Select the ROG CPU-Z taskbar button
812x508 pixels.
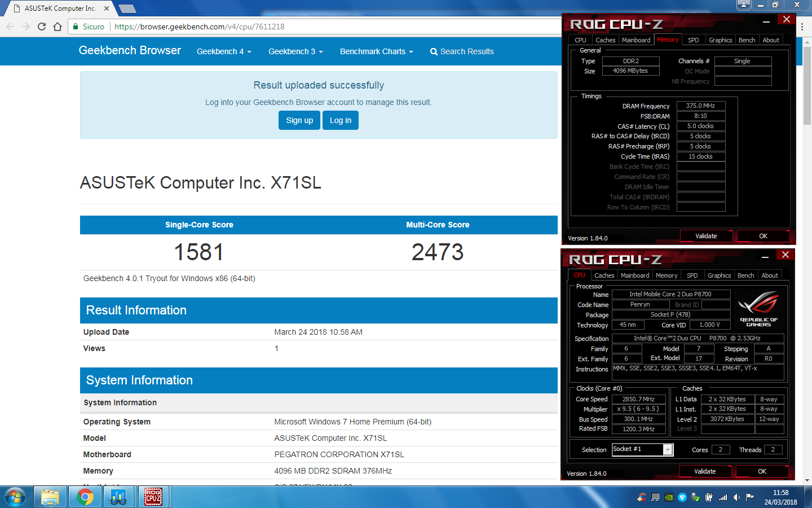click(153, 497)
